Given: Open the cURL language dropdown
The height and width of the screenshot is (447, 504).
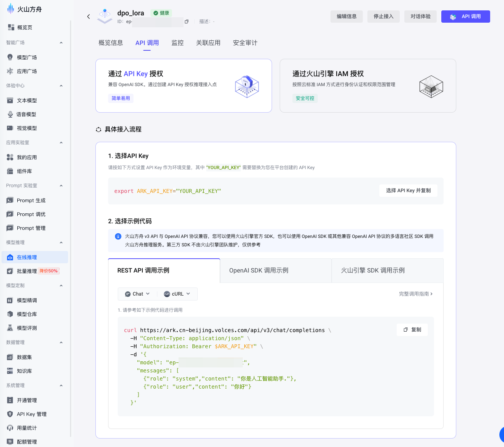Looking at the screenshot, I should pos(177,294).
